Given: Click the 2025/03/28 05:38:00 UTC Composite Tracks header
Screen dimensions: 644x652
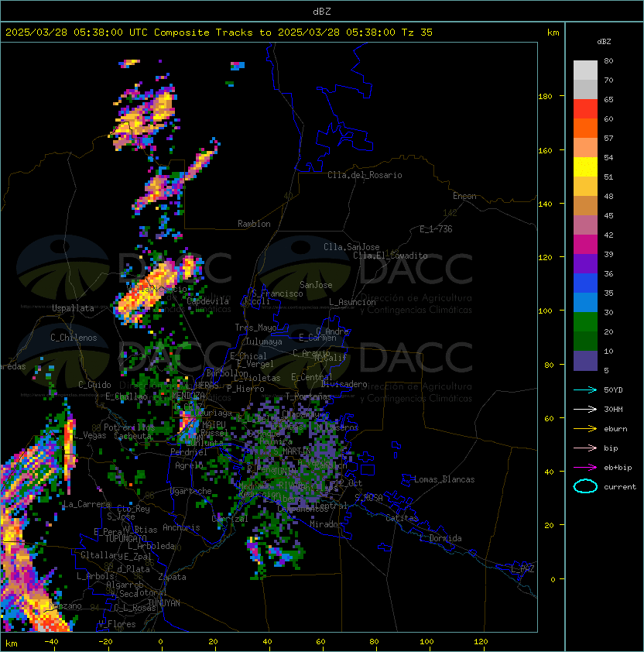Looking at the screenshot, I should tap(219, 33).
